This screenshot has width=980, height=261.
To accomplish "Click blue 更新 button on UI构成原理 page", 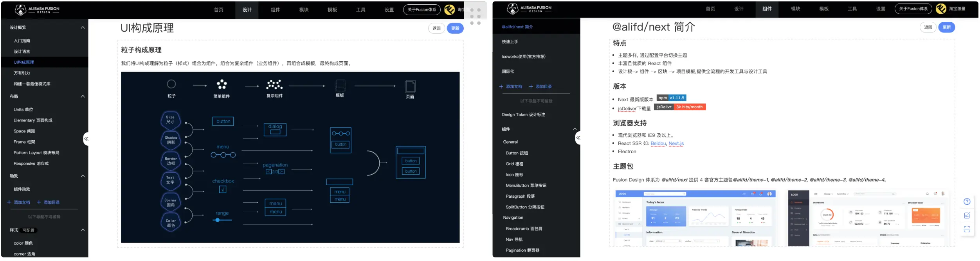I will (455, 28).
